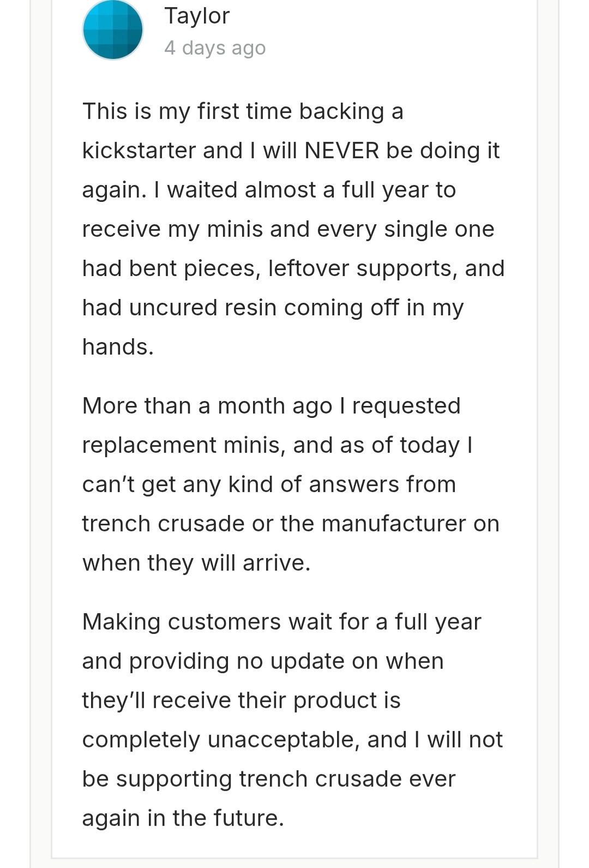Viewport: 589px width, 868px height.
Task: Select the line ending with 'hands.'
Action: [118, 347]
